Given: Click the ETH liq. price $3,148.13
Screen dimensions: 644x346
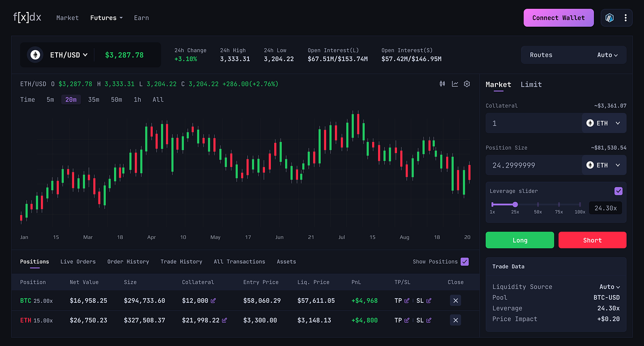Looking at the screenshot, I should (x=314, y=320).
